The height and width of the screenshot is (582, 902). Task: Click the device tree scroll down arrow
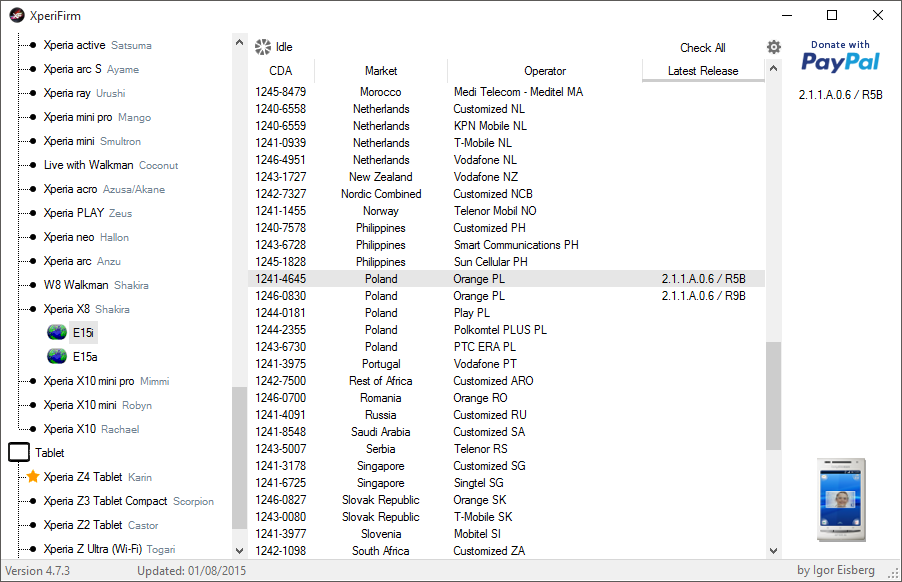239,550
